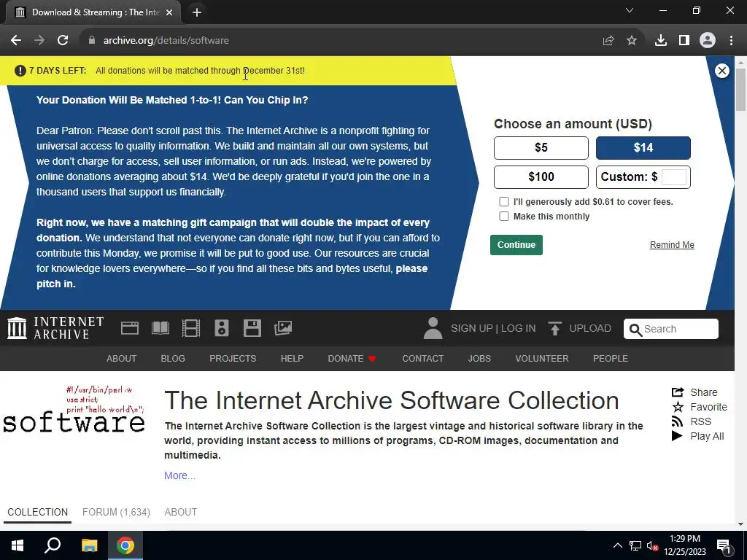Go back to previous page
The width and height of the screenshot is (747, 560).
[x=16, y=41]
